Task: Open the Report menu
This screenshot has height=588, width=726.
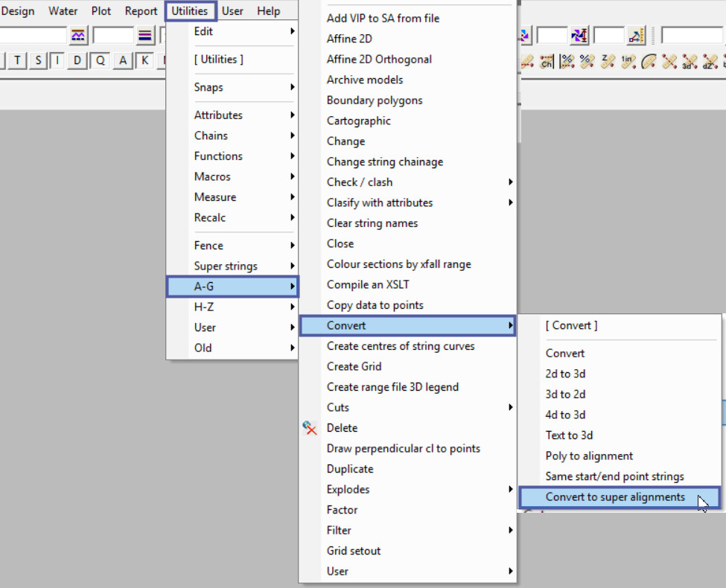Action: tap(141, 10)
